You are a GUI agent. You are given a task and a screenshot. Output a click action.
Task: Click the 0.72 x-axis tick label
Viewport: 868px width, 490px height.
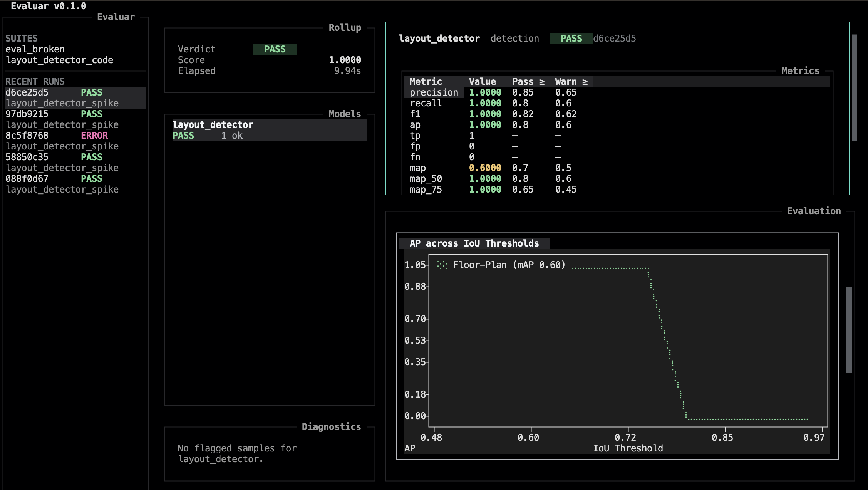(x=625, y=438)
